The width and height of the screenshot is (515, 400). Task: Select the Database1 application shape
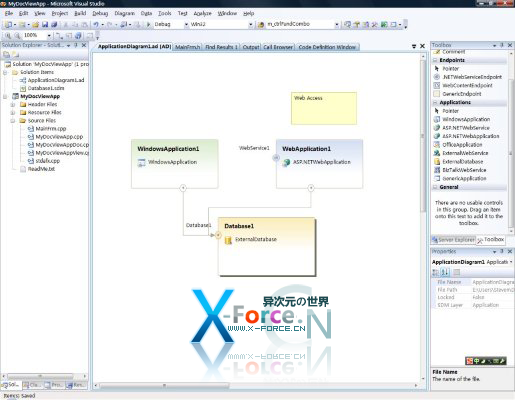267,247
